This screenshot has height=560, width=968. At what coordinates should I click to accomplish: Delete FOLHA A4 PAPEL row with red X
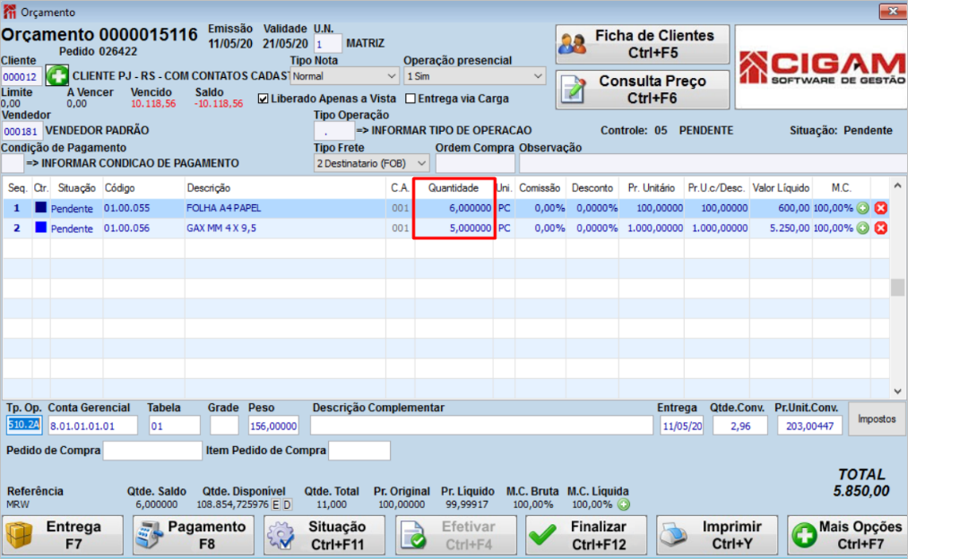point(881,209)
